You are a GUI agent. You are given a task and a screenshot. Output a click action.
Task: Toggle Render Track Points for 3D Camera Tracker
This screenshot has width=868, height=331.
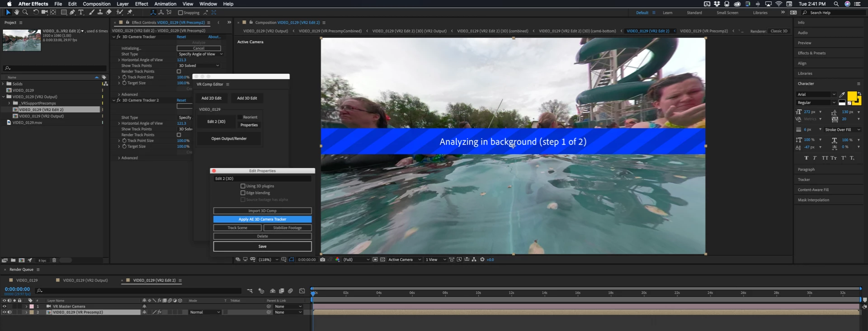click(179, 71)
